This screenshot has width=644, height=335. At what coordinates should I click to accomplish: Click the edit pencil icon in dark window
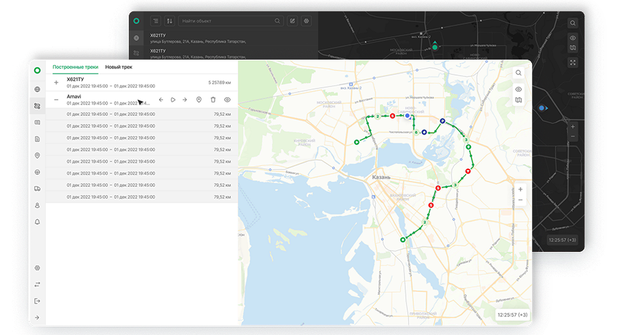[292, 21]
